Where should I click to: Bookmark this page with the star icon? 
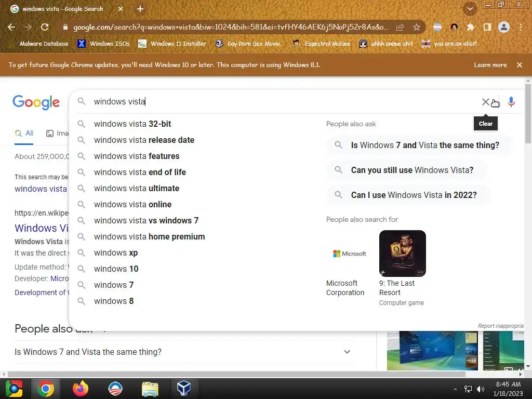[417, 27]
